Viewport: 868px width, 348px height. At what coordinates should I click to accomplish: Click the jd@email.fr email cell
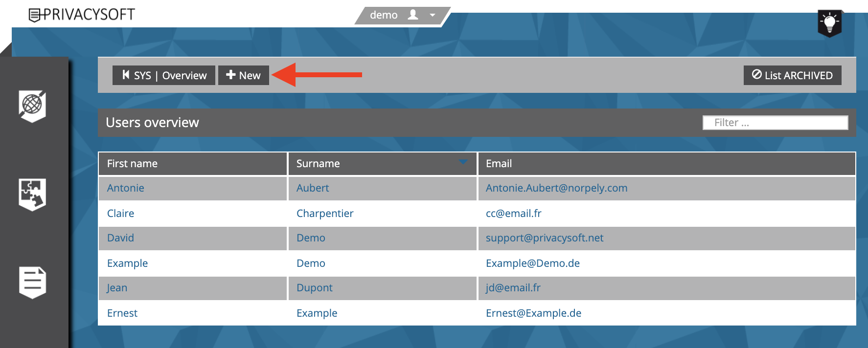click(x=666, y=288)
